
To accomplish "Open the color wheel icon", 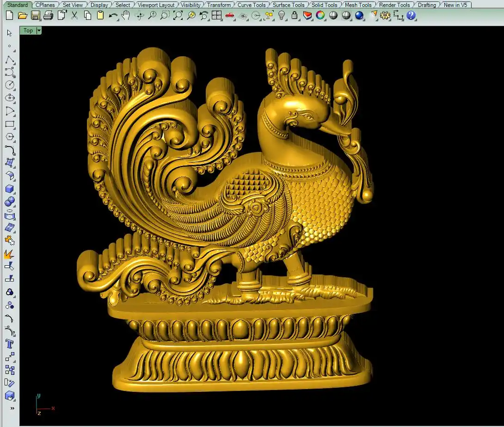I will coord(320,16).
